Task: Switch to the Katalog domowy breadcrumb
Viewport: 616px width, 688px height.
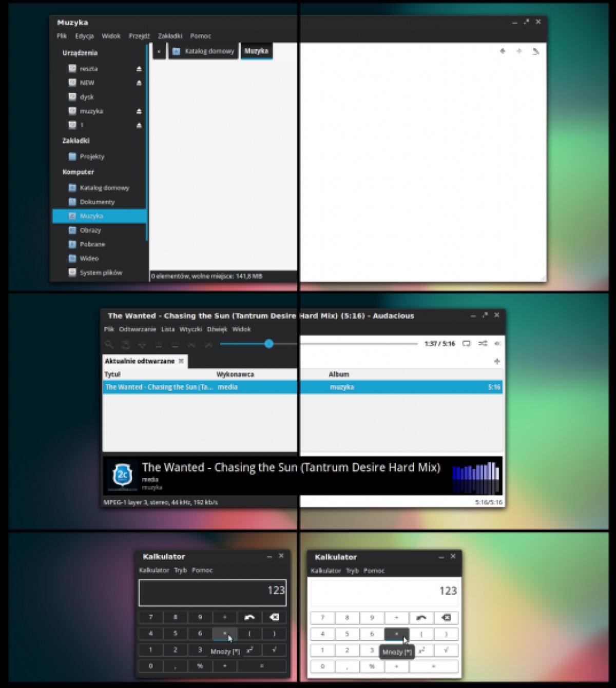Action: click(x=203, y=51)
